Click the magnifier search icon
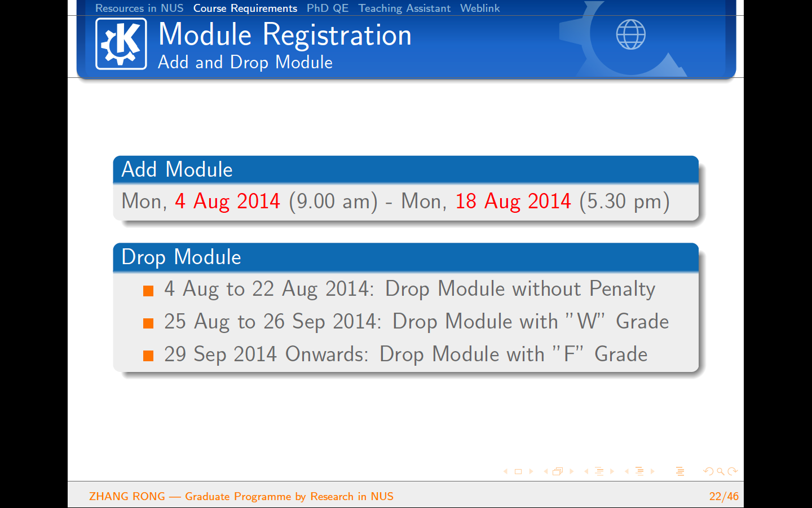The height and width of the screenshot is (508, 812). tap(721, 471)
